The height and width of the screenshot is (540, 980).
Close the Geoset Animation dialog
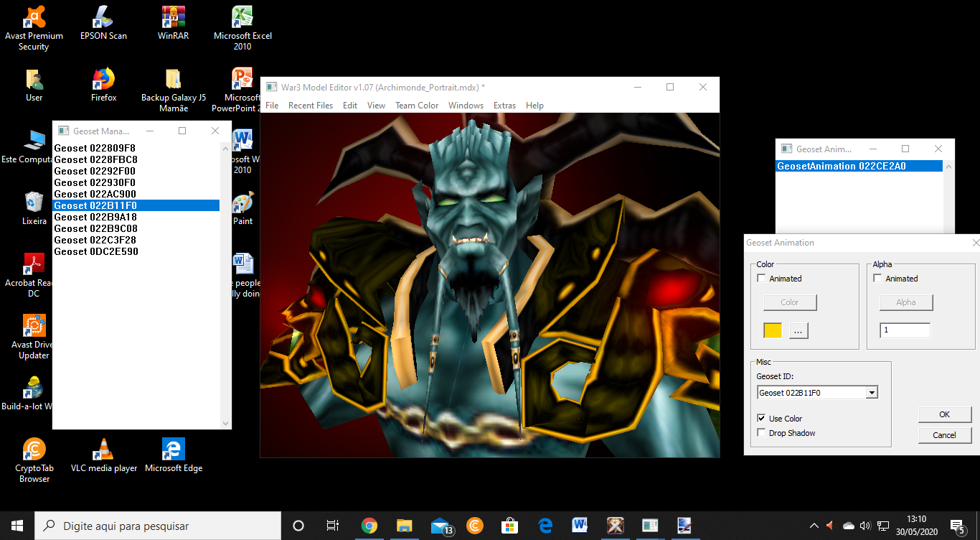tap(975, 243)
